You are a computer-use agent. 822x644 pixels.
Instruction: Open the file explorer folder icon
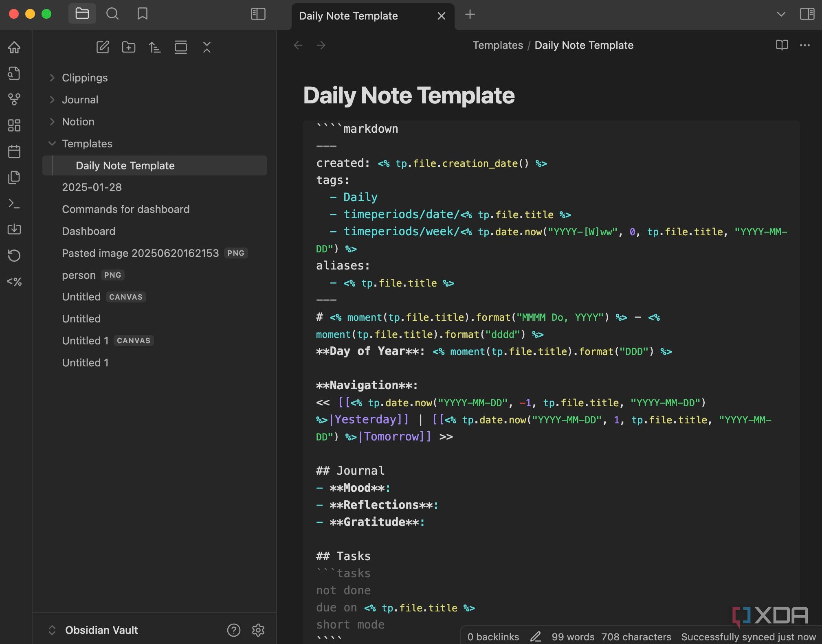[82, 14]
